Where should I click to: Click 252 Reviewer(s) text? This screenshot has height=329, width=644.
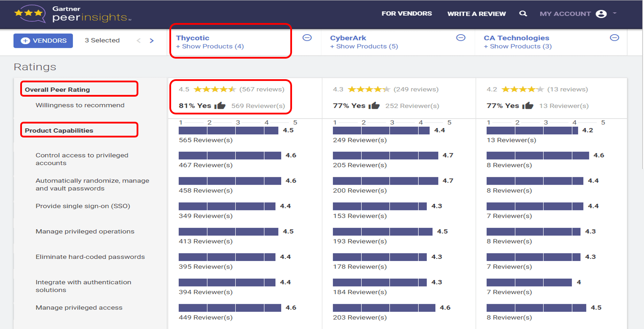point(412,106)
